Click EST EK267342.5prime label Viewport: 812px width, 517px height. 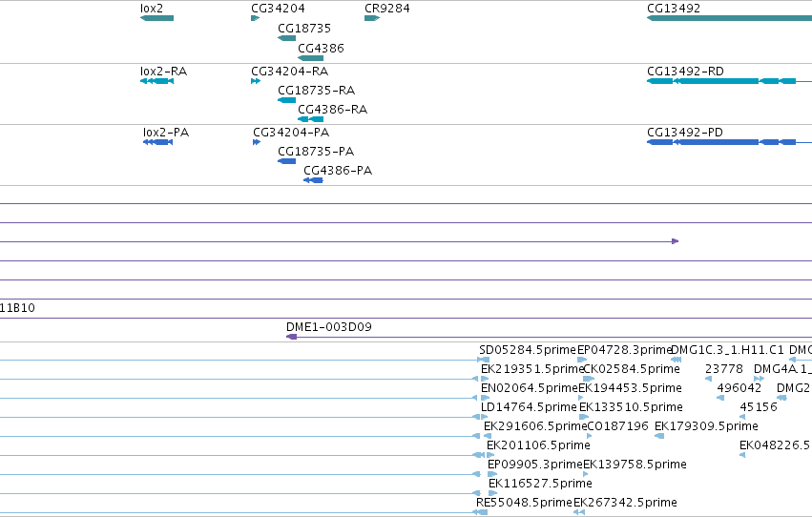coord(625,503)
